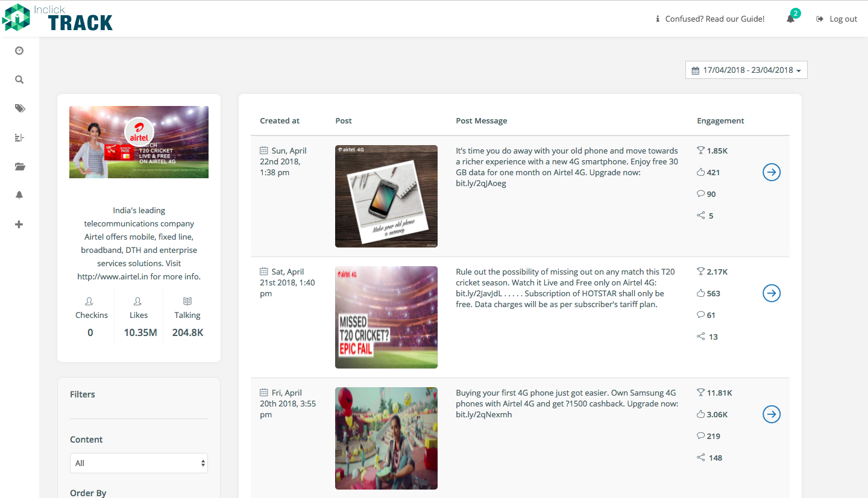Click the 'Content' filter label
868x498 pixels.
click(86, 440)
